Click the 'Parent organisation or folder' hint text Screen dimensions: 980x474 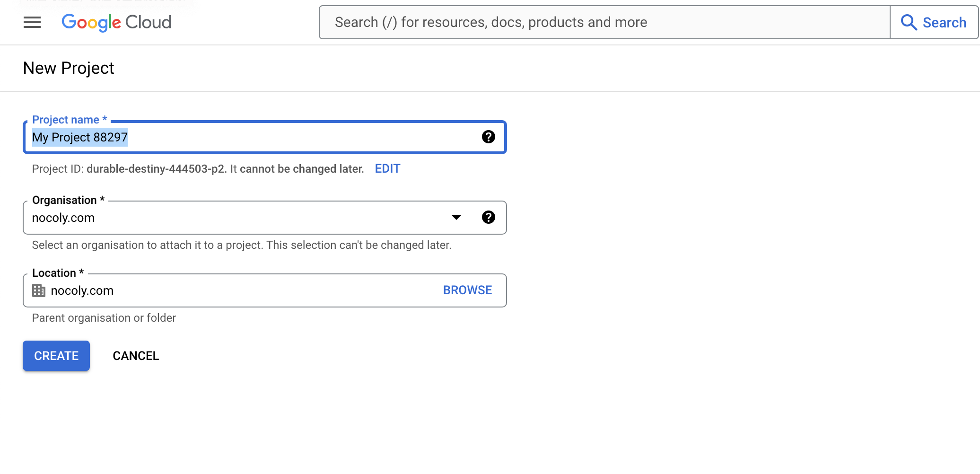(104, 318)
